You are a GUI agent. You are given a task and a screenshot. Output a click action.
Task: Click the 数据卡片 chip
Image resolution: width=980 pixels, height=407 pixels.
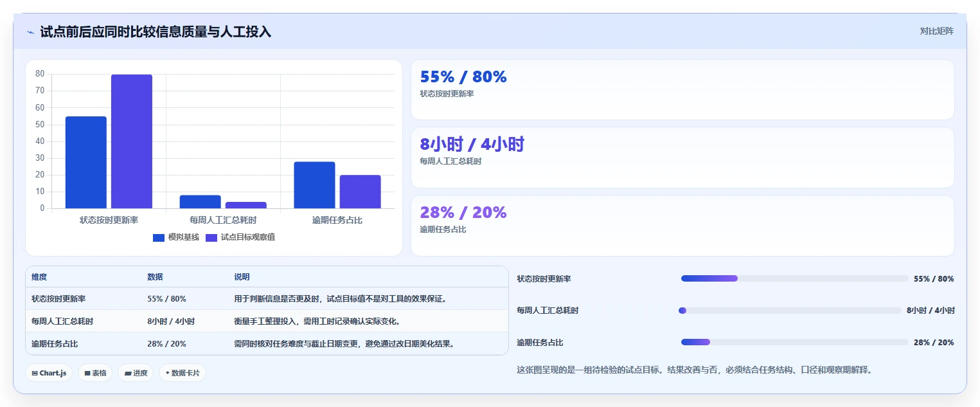pos(183,373)
